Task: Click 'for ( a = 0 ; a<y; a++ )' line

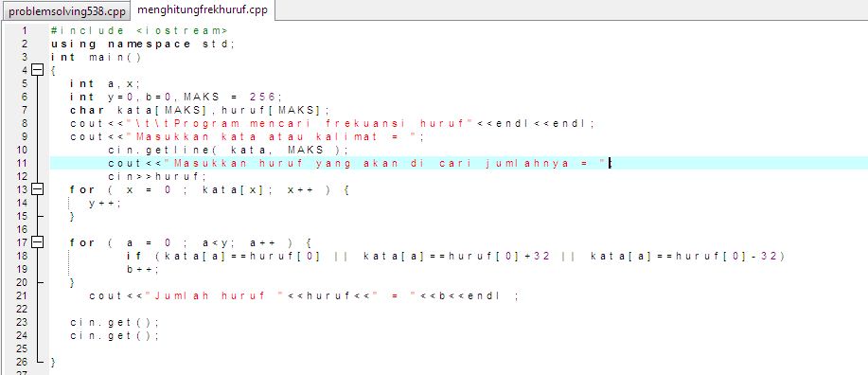Action: [191, 243]
